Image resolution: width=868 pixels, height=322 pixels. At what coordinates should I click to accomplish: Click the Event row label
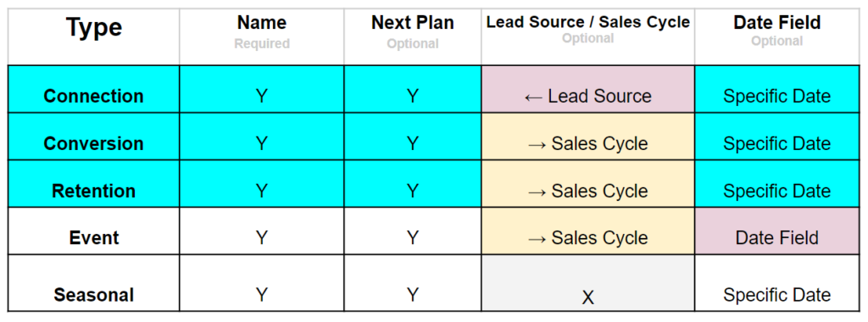pyautogui.click(x=93, y=238)
